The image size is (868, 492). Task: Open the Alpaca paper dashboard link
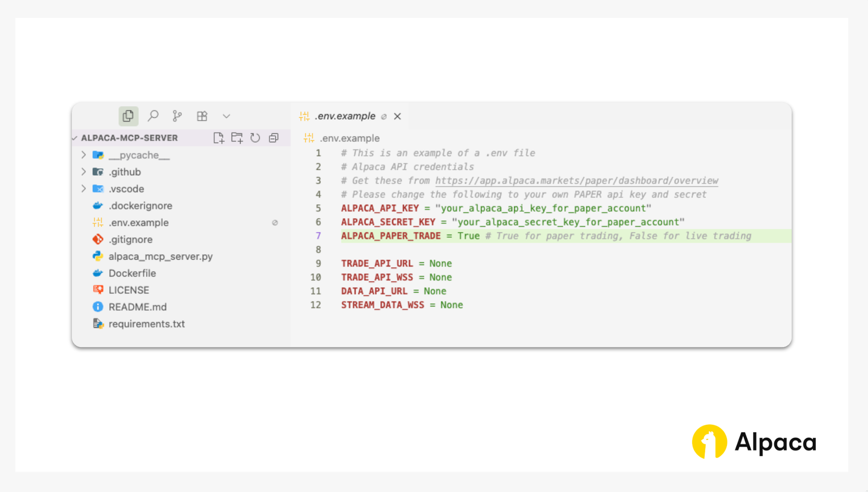click(576, 180)
